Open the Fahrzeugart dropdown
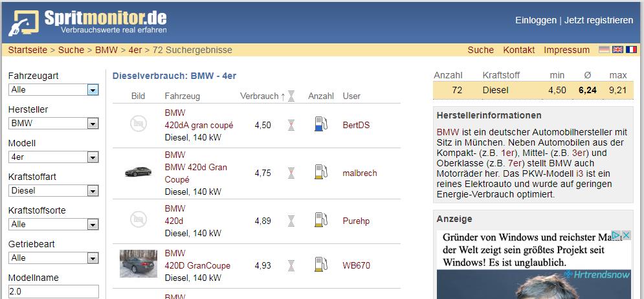 [53, 89]
